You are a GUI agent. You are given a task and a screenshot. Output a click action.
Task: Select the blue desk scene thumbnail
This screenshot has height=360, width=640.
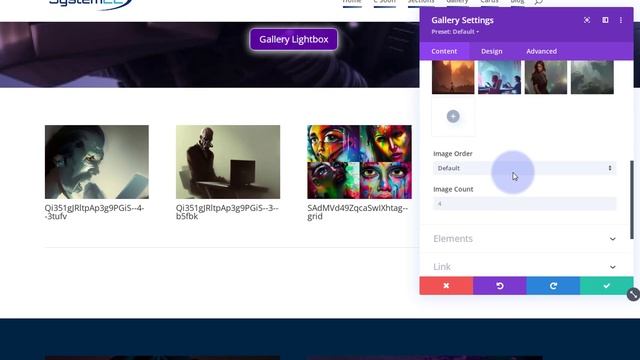point(500,77)
